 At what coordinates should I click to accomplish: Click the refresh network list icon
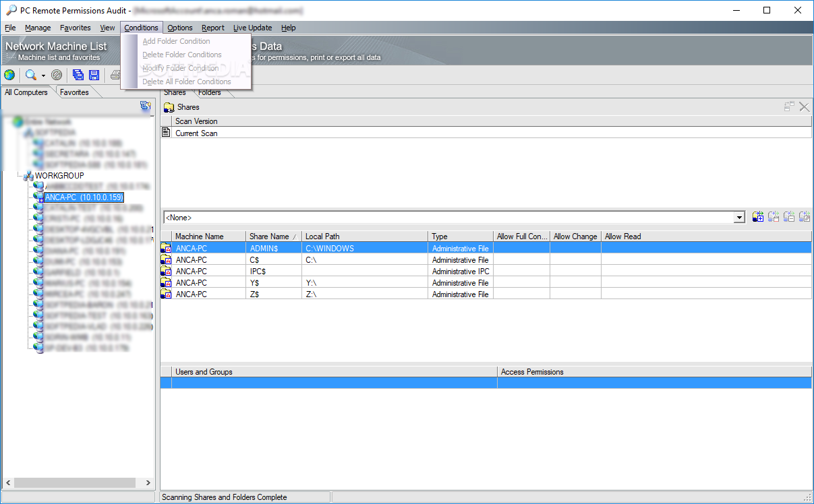pos(145,106)
